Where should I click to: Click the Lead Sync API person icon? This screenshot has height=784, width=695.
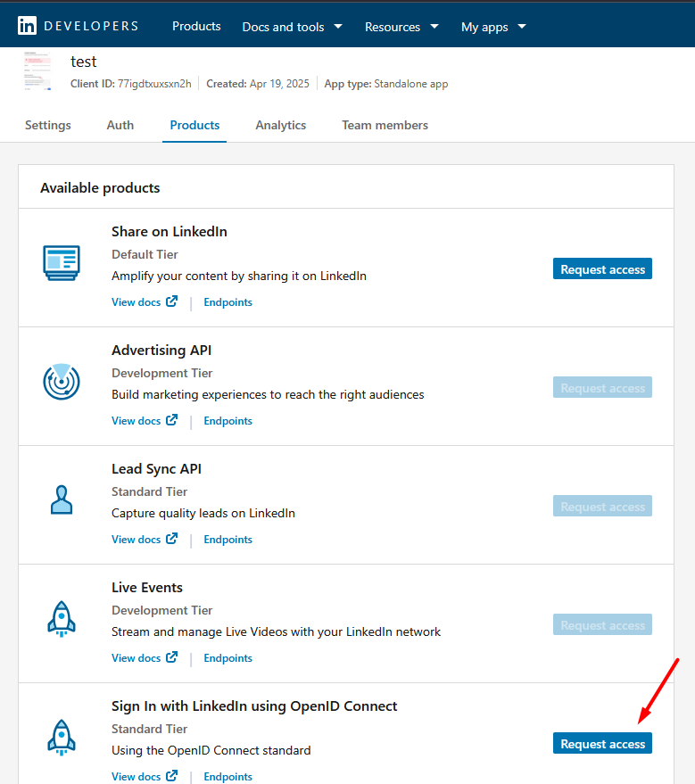62,500
